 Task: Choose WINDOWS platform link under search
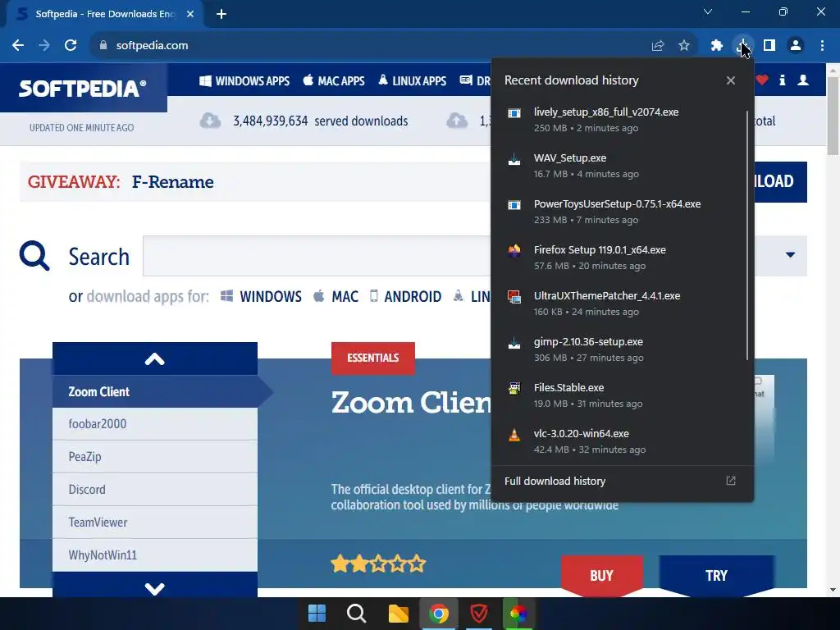point(261,296)
